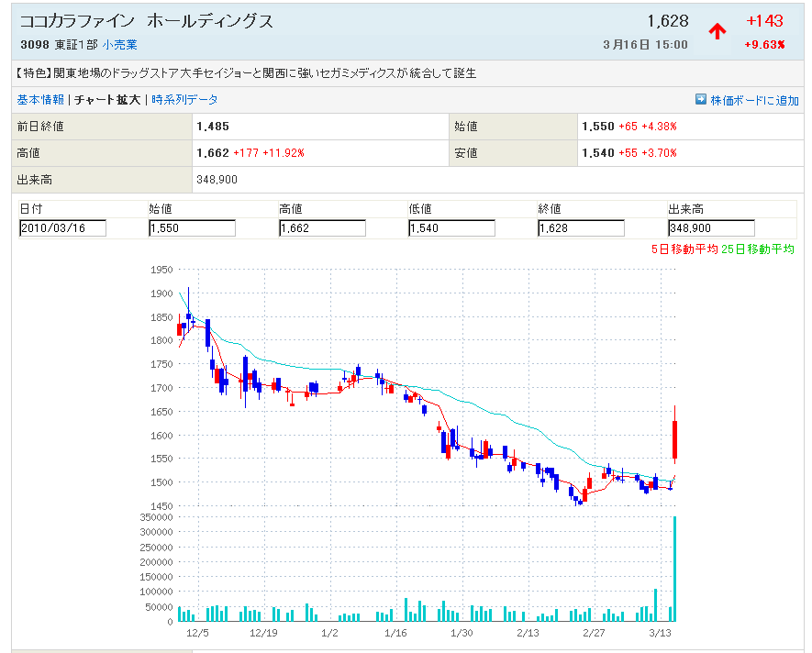Focus the 日付 field showing 2010/03/16

pyautogui.click(x=62, y=228)
